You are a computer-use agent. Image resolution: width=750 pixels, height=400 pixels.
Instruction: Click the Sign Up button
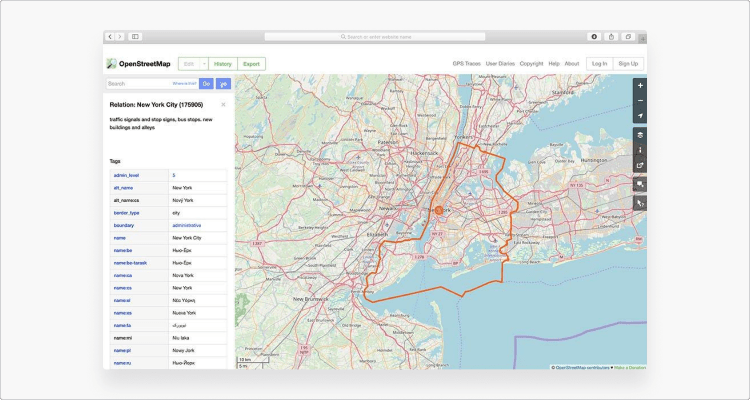click(x=628, y=64)
